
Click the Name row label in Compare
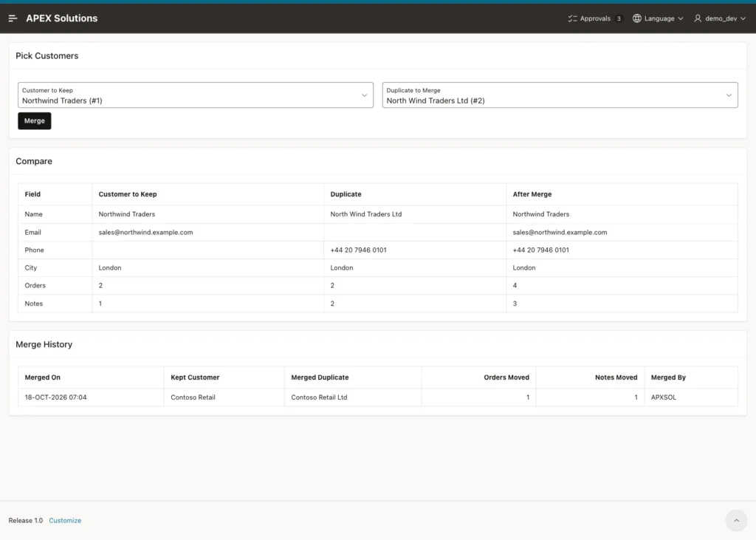[x=34, y=214]
